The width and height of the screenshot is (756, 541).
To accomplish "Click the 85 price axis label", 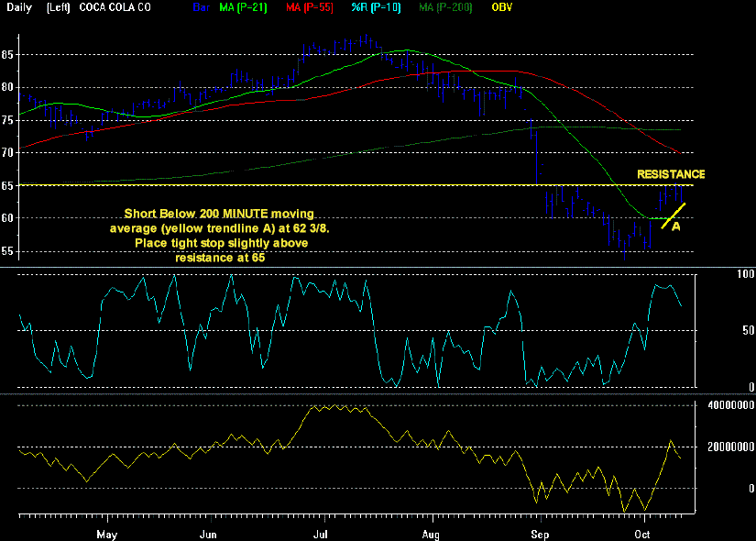I will click(7, 55).
